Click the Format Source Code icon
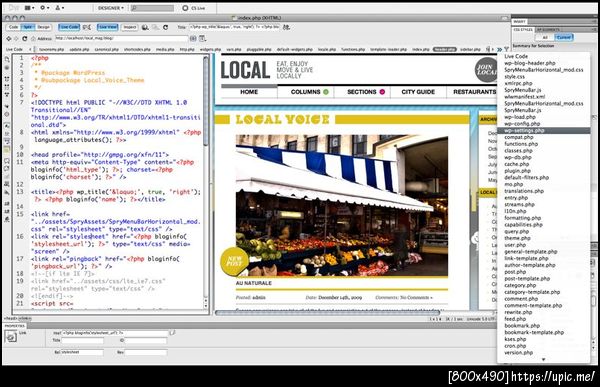Viewport: 600px width, 387px height. (7, 219)
